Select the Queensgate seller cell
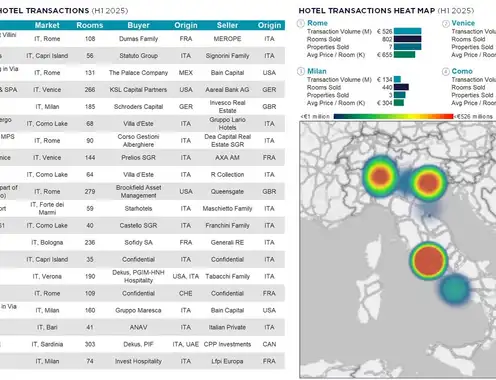496x380 pixels. (227, 192)
